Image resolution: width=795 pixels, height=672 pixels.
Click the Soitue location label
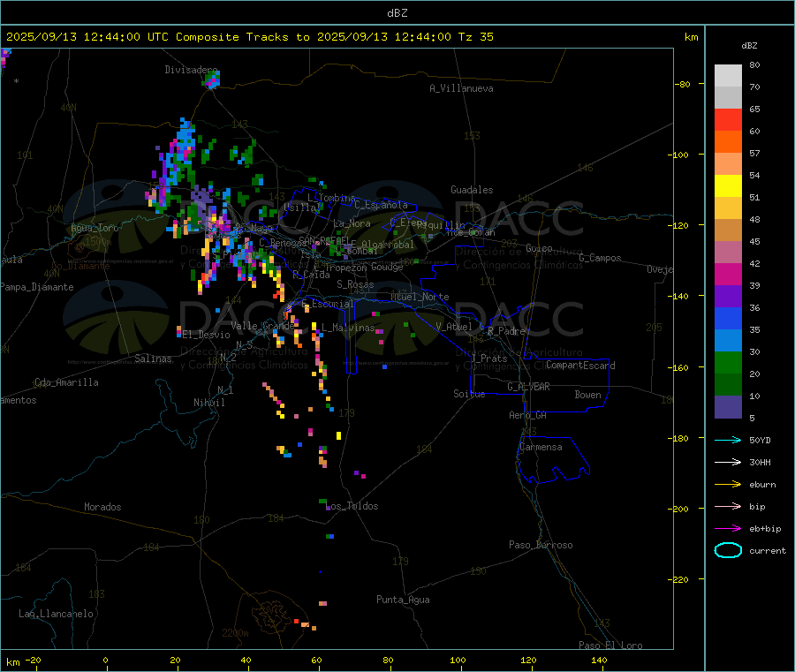coord(470,394)
